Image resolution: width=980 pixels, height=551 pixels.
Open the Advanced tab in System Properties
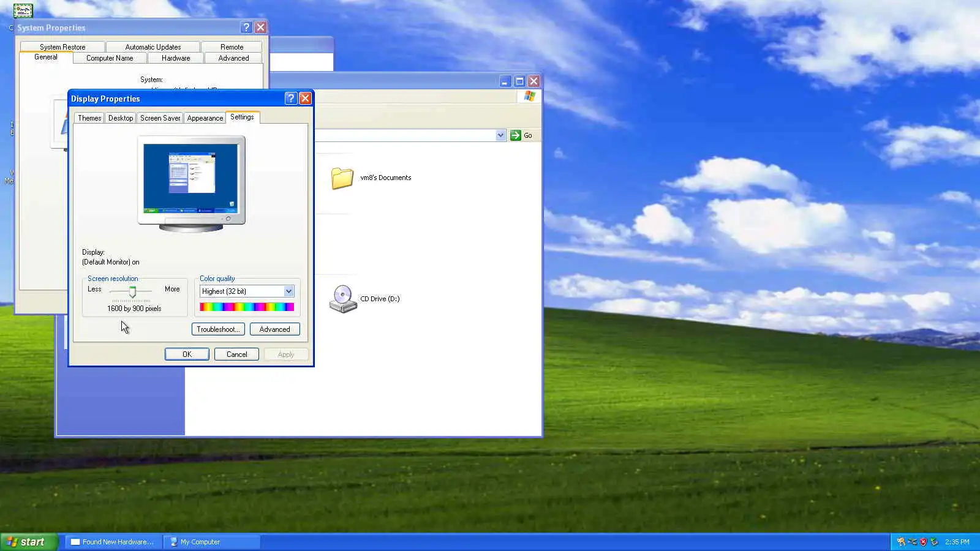[233, 58]
